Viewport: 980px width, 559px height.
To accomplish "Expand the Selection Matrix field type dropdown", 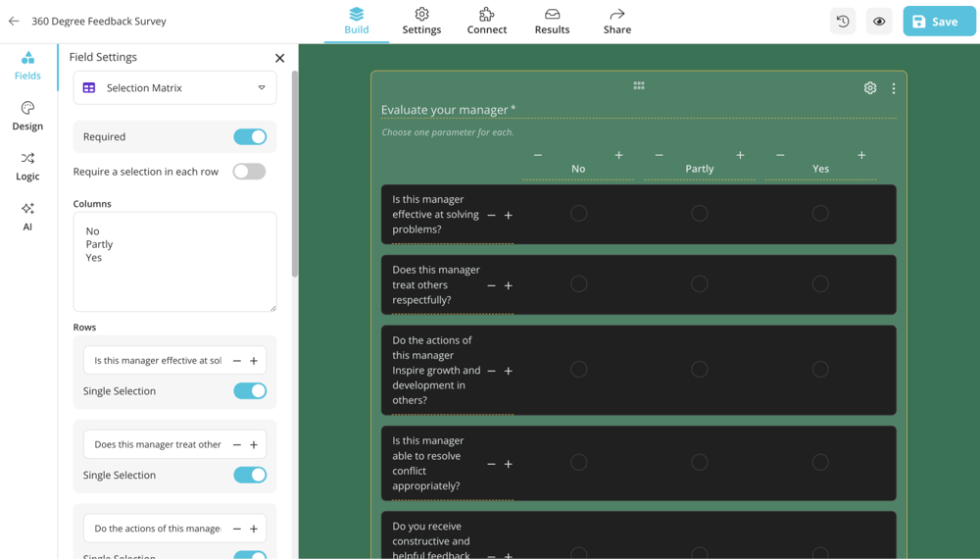I will tap(174, 88).
